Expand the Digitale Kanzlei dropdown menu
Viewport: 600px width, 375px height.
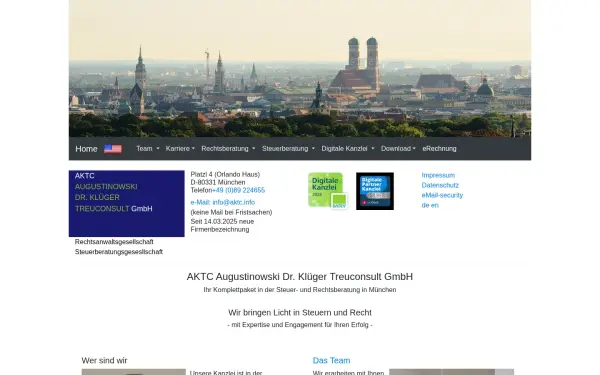coord(348,148)
